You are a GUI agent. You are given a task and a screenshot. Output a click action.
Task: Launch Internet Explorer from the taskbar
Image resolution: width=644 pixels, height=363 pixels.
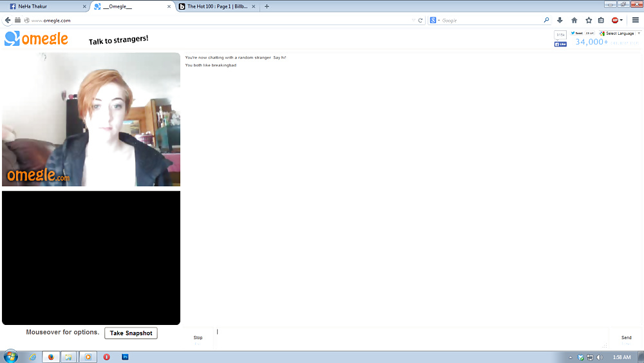click(33, 357)
